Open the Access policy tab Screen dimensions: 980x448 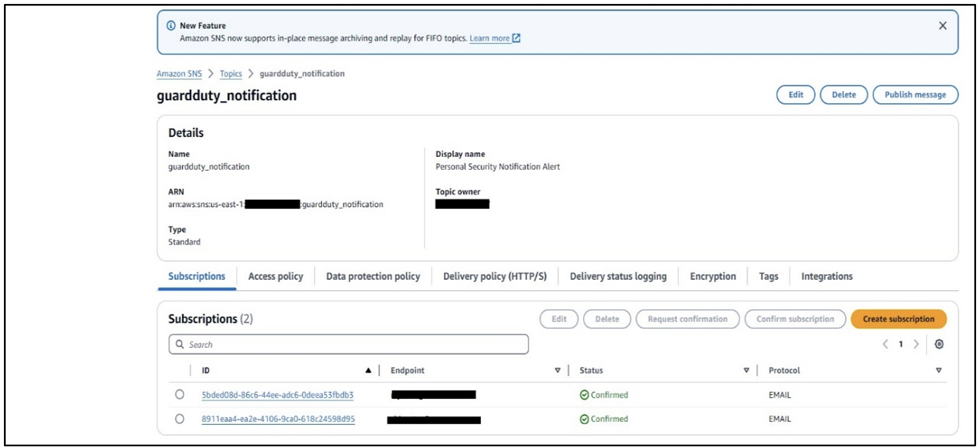click(275, 276)
